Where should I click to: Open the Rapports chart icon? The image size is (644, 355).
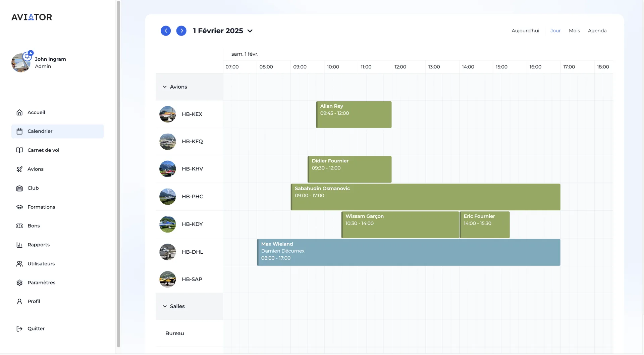click(x=19, y=245)
